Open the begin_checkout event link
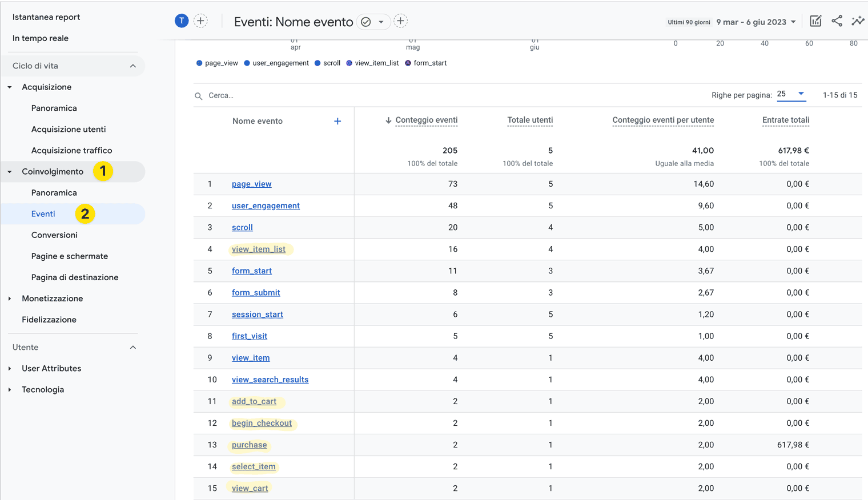 tap(262, 423)
